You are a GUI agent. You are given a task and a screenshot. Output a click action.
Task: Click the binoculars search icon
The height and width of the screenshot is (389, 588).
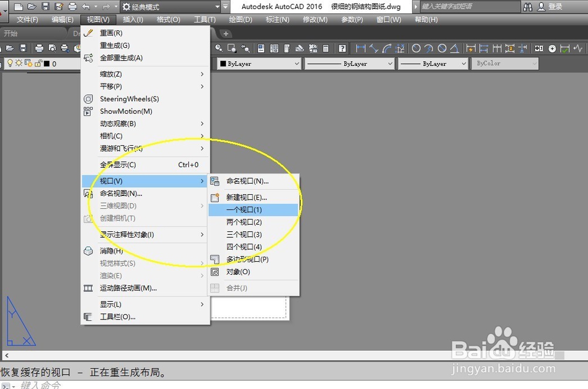[527, 6]
